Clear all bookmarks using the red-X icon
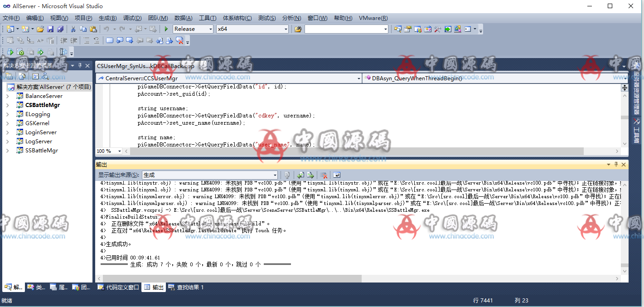Image resolution: width=644 pixels, height=307 pixels. (179, 40)
